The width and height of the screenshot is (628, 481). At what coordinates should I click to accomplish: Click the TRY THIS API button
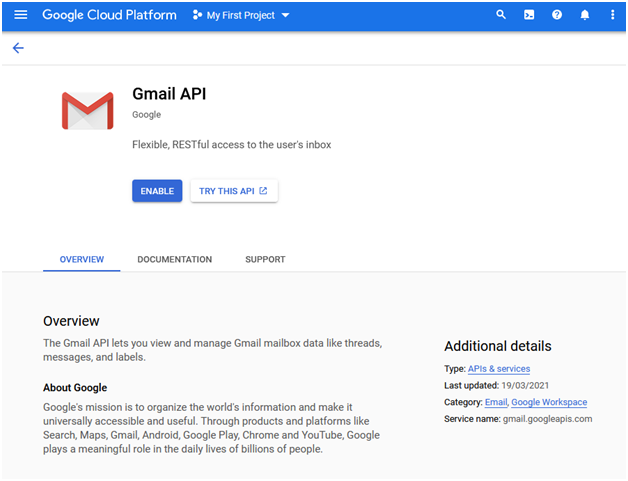click(x=234, y=191)
